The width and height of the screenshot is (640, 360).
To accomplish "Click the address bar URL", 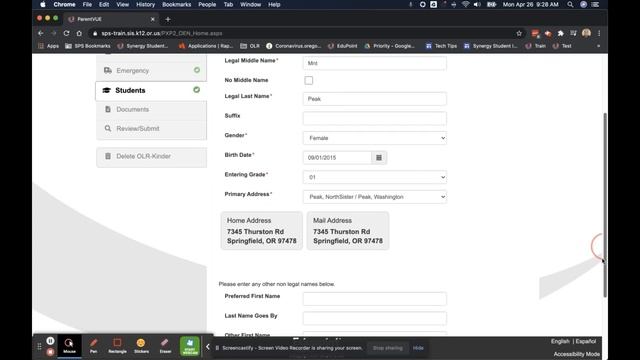I will pos(162,33).
